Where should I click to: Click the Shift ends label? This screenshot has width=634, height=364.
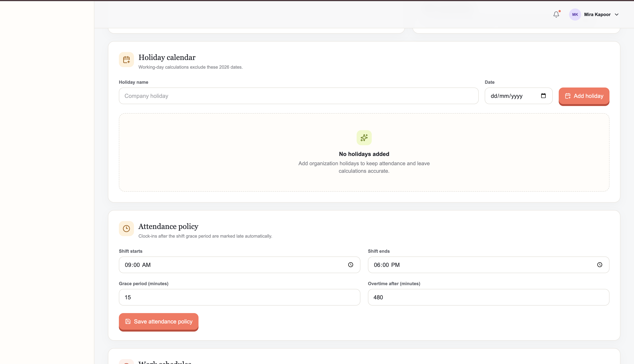(379, 251)
